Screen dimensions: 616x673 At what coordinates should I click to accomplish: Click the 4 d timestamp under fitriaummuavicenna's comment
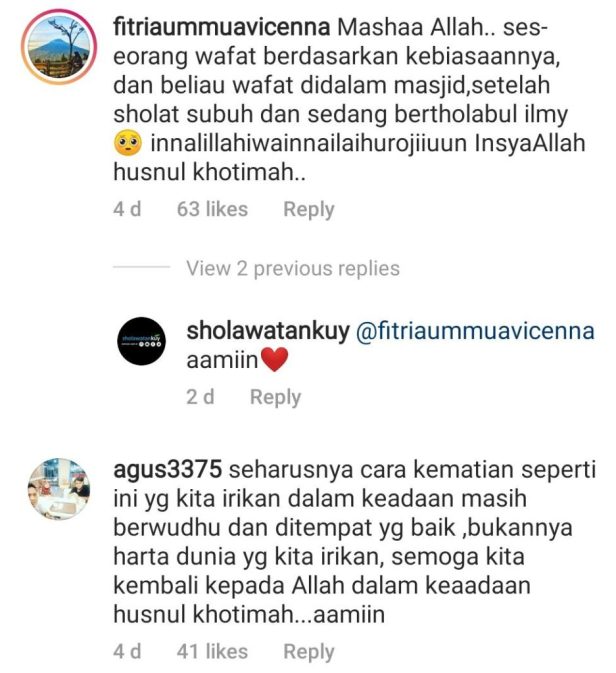click(127, 209)
